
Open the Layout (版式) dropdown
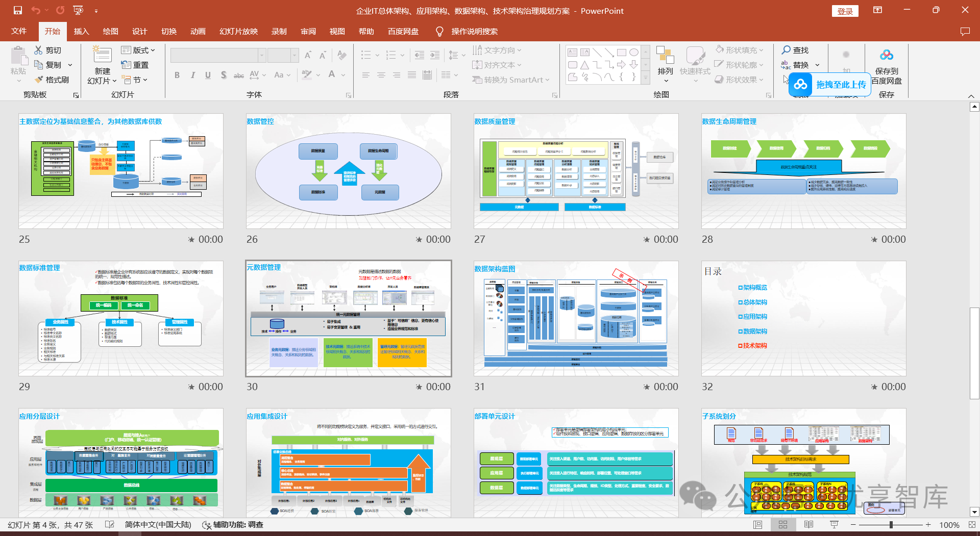point(138,50)
